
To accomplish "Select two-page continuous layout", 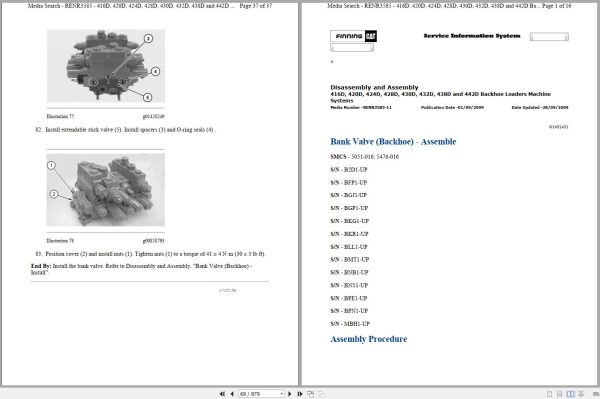I will 581,394.
